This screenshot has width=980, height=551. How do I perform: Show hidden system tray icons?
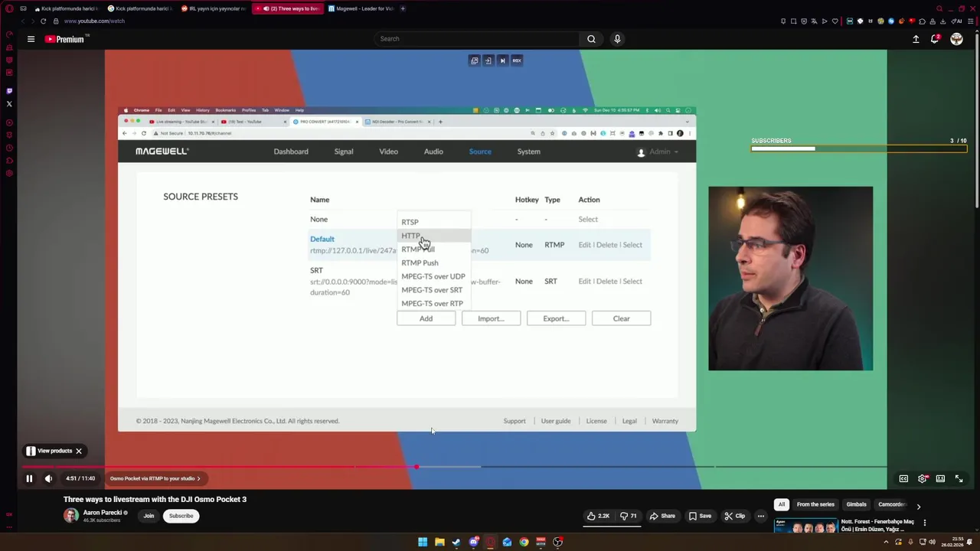[x=886, y=542]
